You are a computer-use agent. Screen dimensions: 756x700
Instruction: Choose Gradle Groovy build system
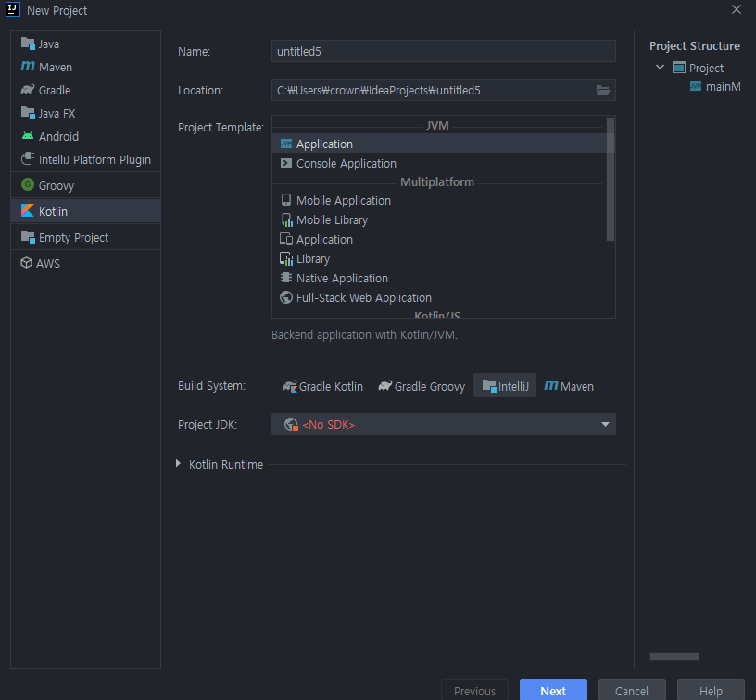pos(422,386)
